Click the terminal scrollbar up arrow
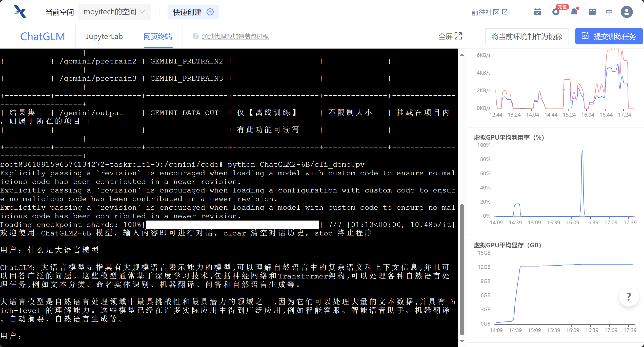The image size is (644, 347). pyautogui.click(x=462, y=54)
